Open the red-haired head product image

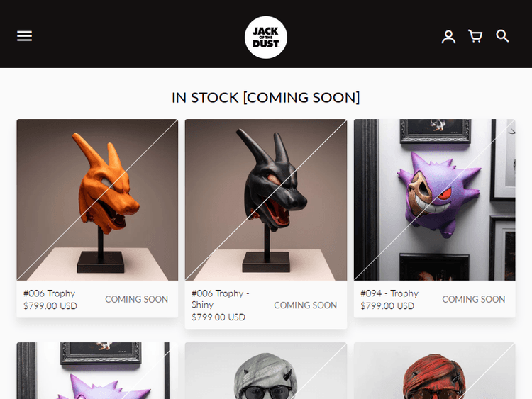(435, 371)
